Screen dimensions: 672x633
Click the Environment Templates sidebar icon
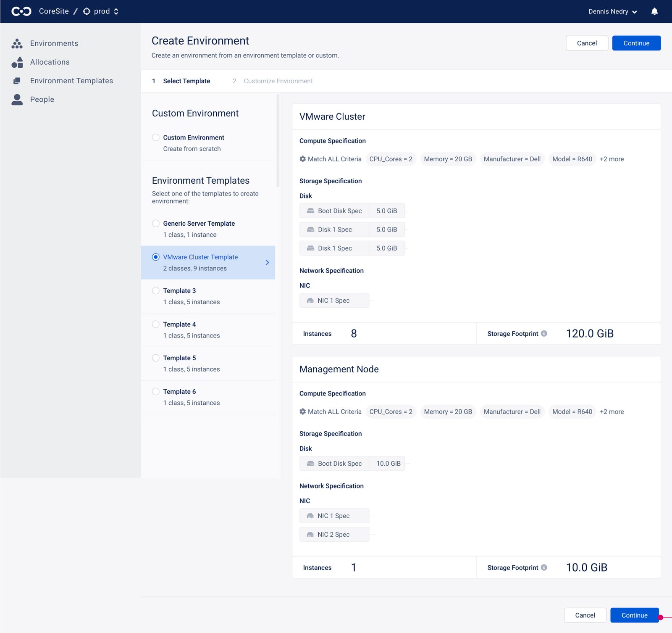click(x=17, y=81)
